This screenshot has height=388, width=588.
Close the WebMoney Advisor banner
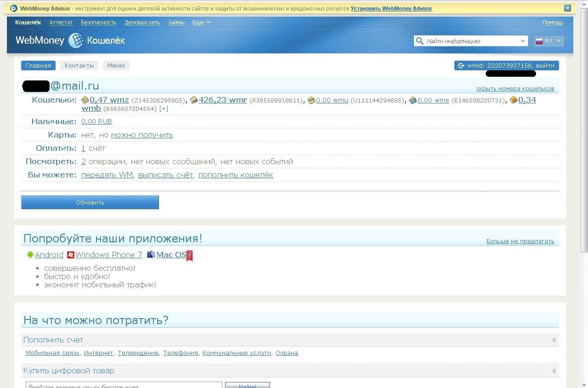[x=567, y=8]
